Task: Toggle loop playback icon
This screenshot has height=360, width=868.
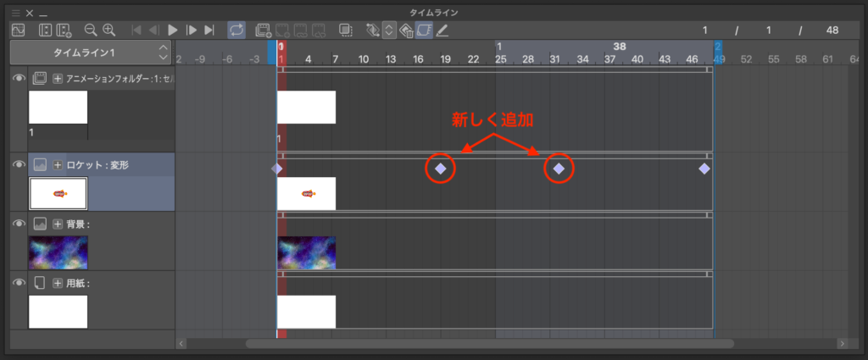Action: [x=236, y=30]
